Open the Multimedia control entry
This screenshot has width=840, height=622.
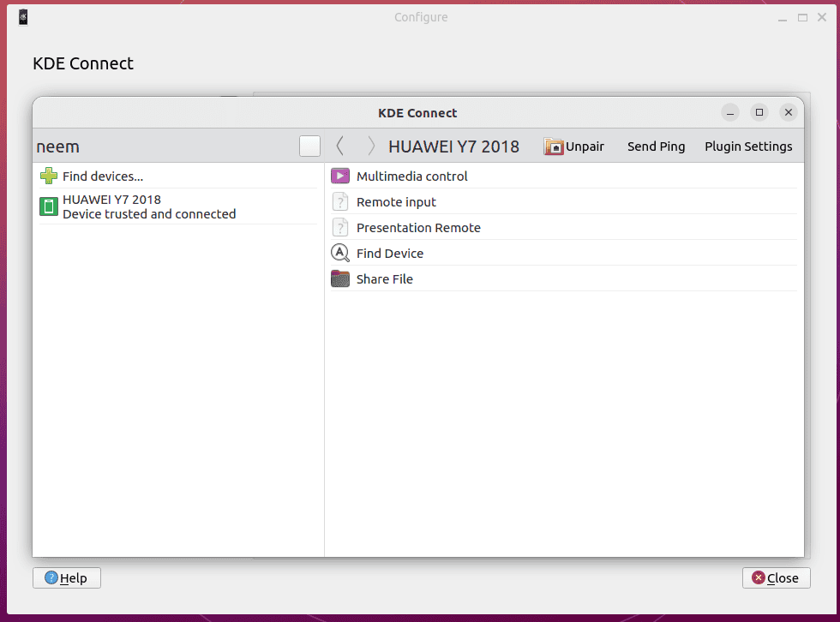564,176
